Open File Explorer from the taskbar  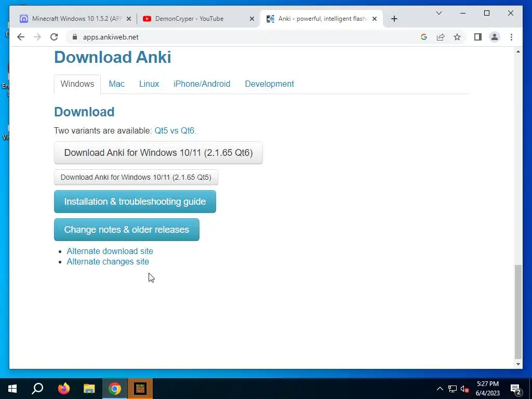[x=89, y=389]
